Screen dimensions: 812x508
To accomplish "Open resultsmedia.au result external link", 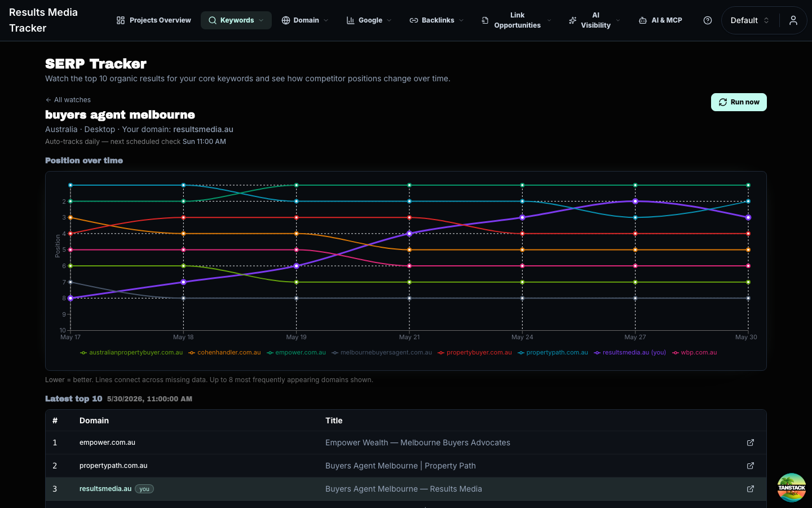I will tap(751, 489).
